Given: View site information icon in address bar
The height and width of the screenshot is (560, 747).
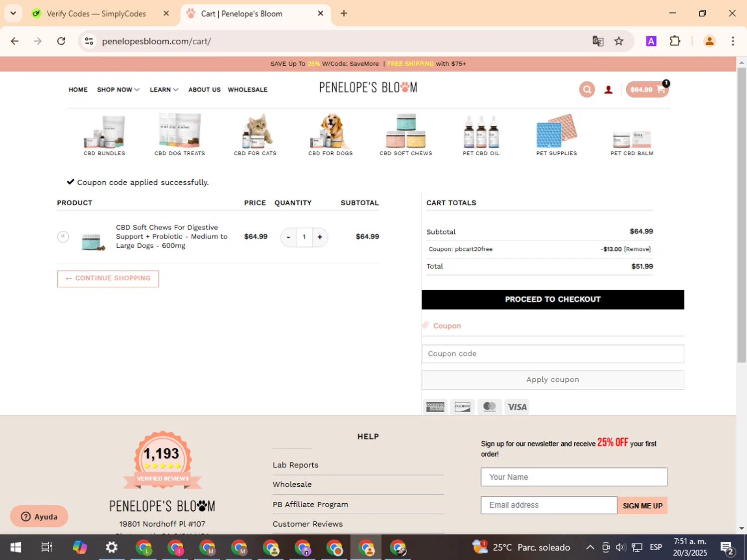Looking at the screenshot, I should pos(89,41).
